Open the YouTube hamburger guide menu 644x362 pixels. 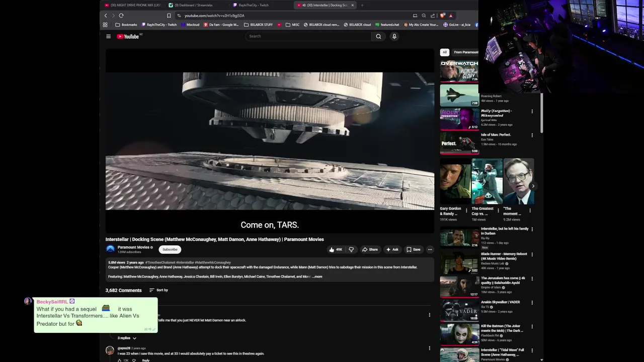coord(108,36)
